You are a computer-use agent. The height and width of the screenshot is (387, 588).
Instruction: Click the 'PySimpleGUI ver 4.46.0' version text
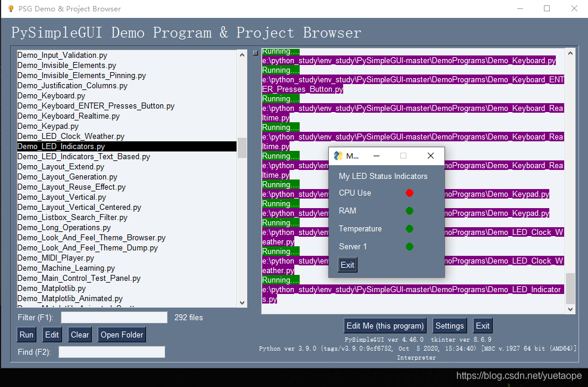coord(384,339)
